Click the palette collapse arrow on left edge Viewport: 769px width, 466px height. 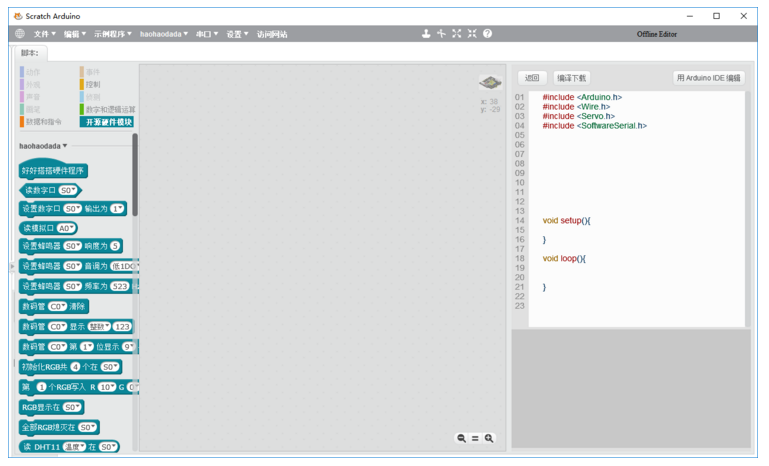pos(12,266)
